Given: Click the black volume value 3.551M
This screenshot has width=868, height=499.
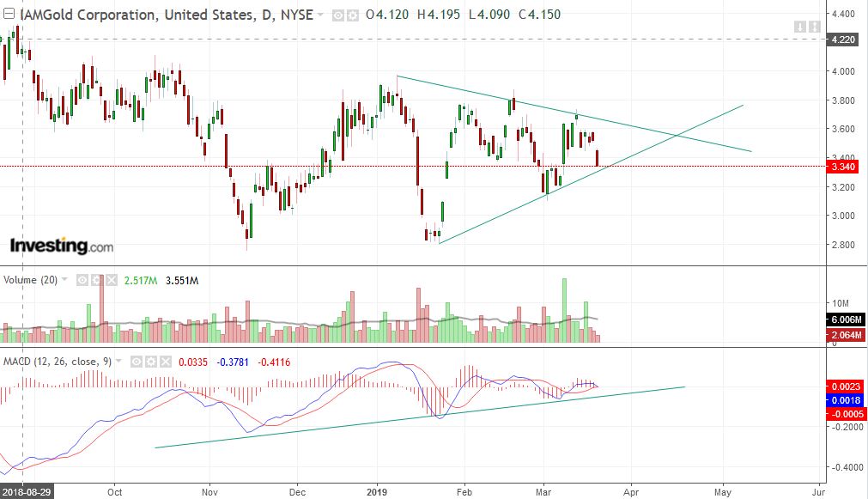Looking at the screenshot, I should [182, 281].
